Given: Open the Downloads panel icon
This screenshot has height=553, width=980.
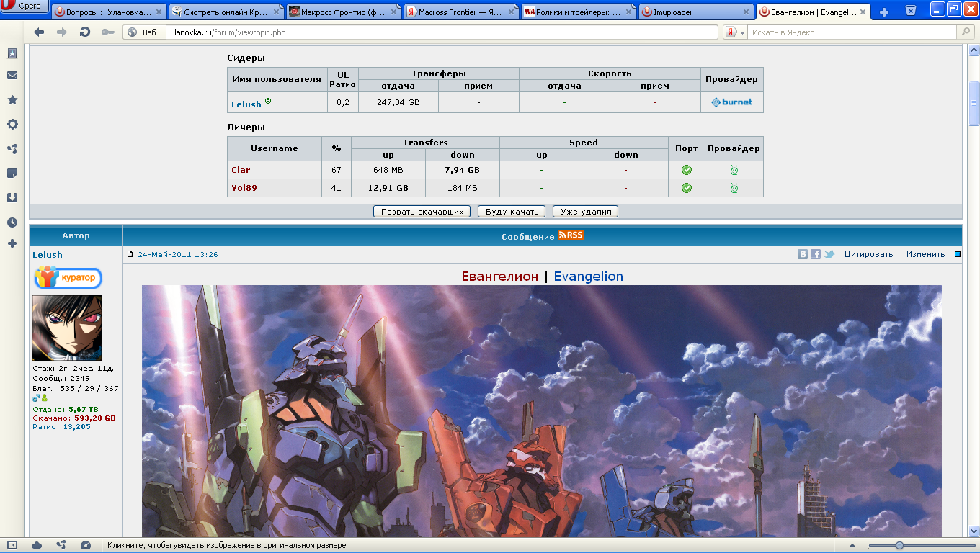Looking at the screenshot, I should tap(12, 198).
